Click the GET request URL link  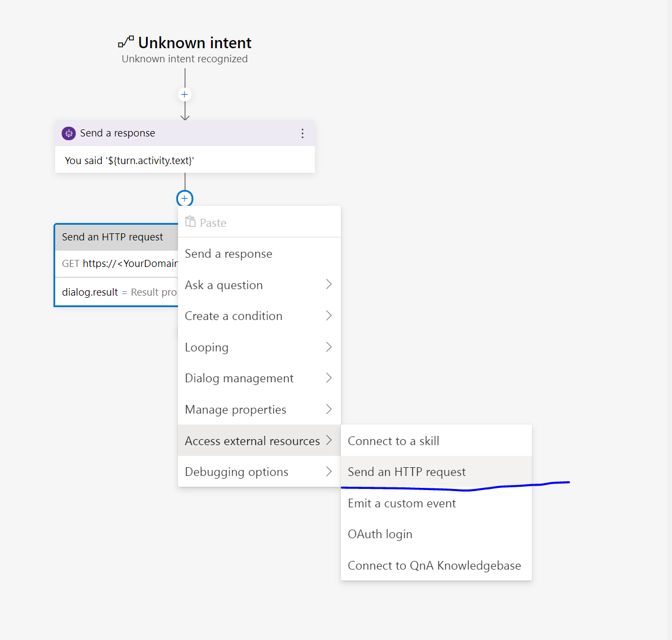(130, 264)
